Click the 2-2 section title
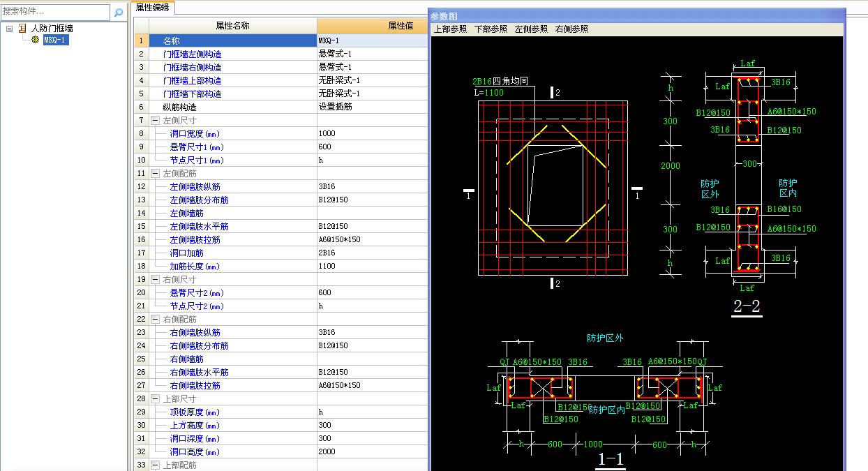The image size is (868, 471). click(747, 306)
